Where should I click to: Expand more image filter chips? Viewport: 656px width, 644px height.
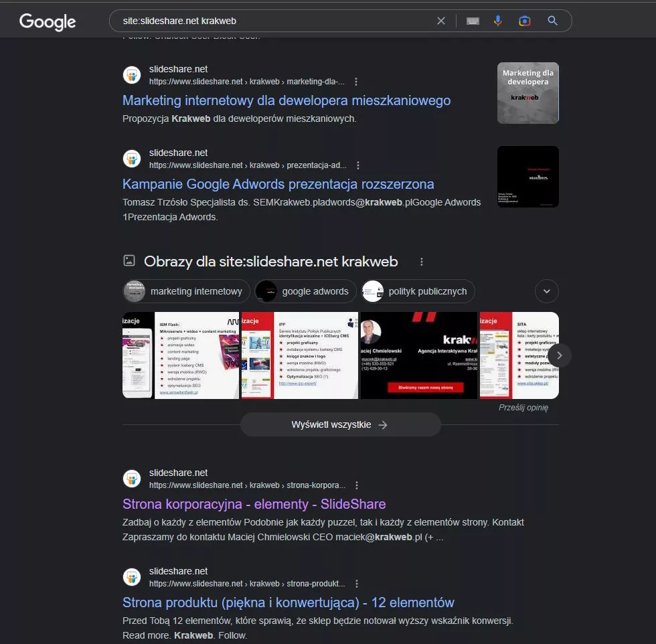[x=547, y=291]
